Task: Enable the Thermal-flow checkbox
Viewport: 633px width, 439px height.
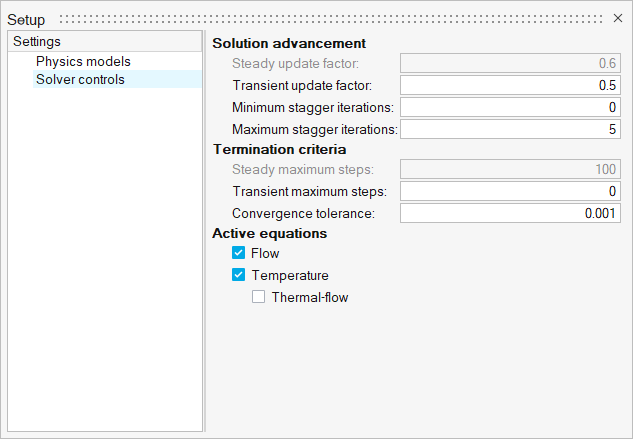Action: pos(258,297)
